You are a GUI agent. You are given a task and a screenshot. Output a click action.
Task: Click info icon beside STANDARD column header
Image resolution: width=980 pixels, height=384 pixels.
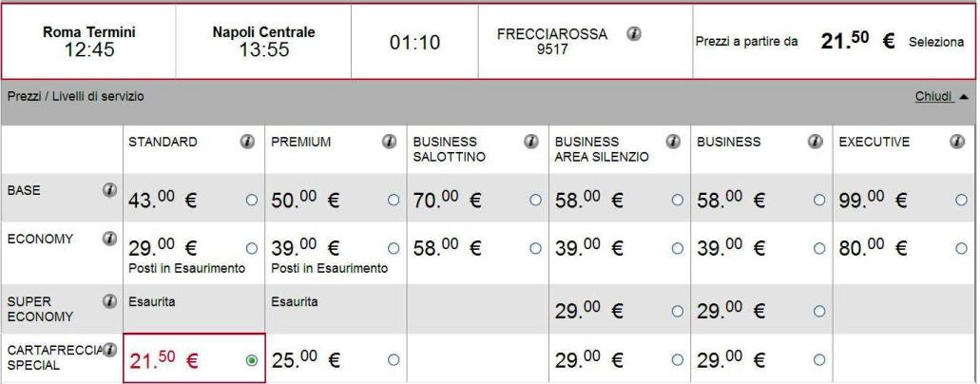(247, 142)
